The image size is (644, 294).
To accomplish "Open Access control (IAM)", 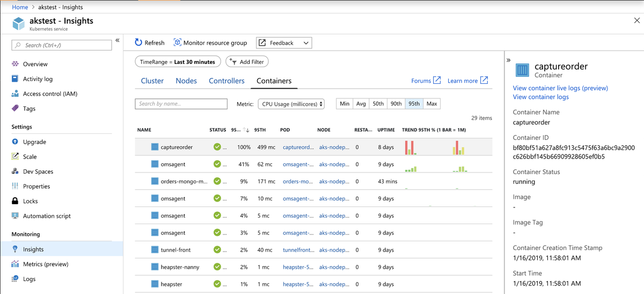I will 50,94.
